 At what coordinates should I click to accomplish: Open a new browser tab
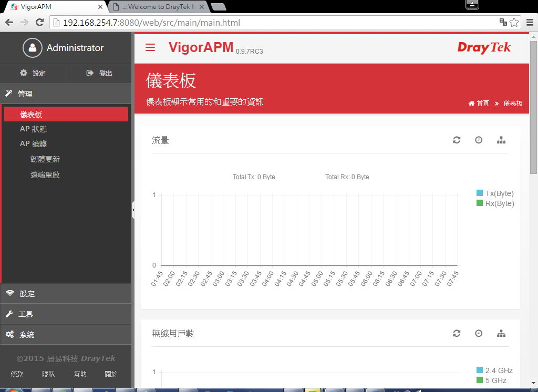coord(218,6)
